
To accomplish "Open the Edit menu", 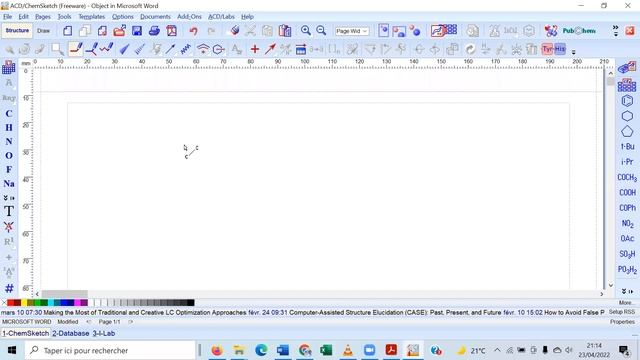I will (23, 17).
